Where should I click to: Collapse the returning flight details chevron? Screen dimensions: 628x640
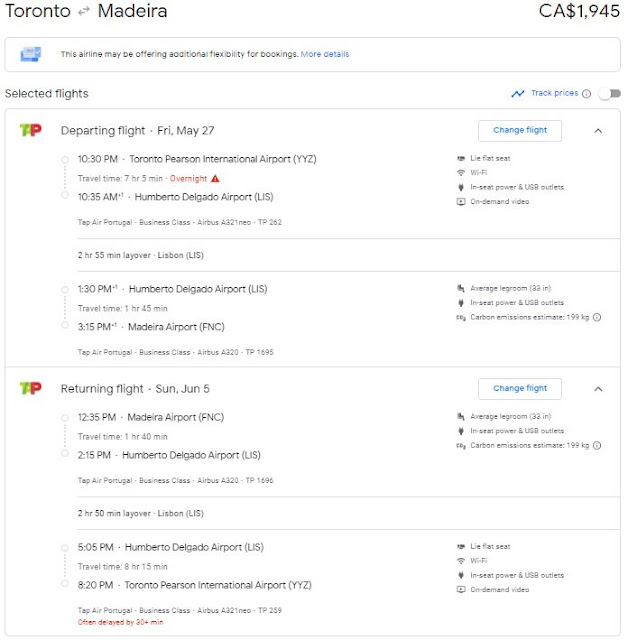point(598,388)
